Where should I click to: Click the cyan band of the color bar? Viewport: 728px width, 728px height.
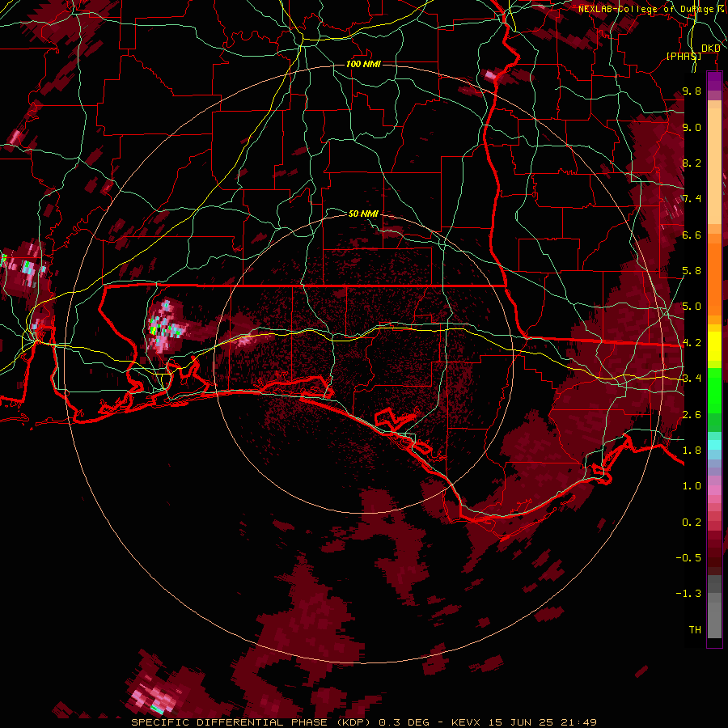[x=714, y=445]
